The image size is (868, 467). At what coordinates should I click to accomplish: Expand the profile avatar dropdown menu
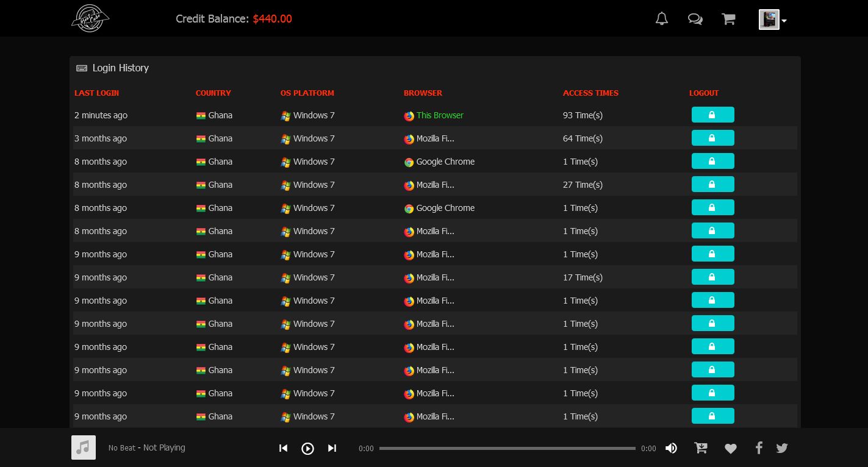click(x=773, y=20)
